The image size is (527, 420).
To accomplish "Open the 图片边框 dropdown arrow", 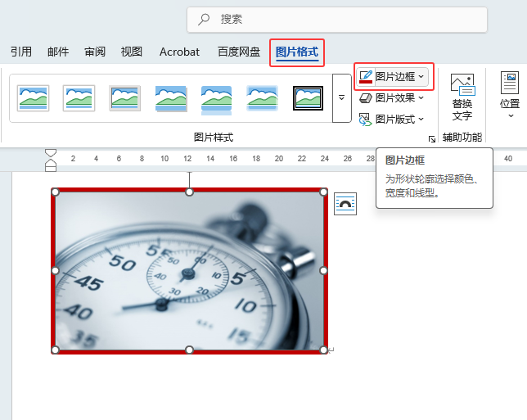I will point(421,77).
